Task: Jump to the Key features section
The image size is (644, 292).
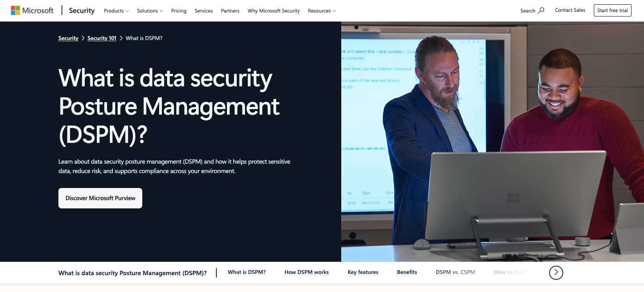Action: pos(363,272)
